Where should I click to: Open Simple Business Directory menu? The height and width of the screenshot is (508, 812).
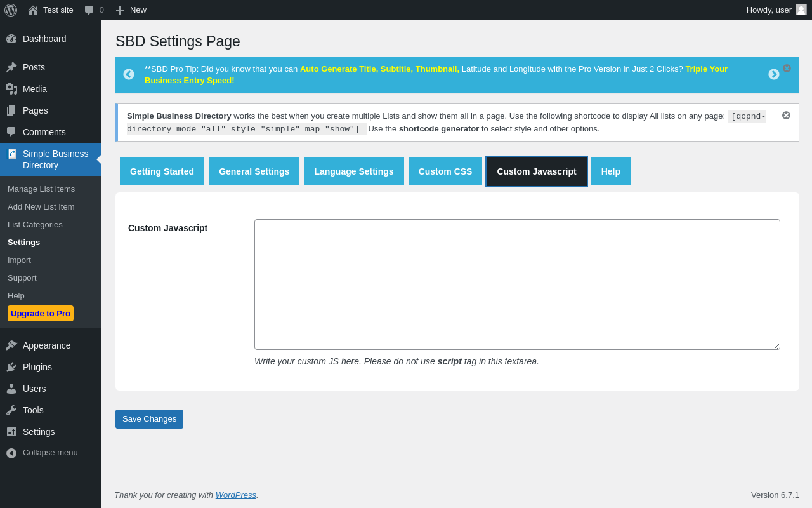pos(51,159)
